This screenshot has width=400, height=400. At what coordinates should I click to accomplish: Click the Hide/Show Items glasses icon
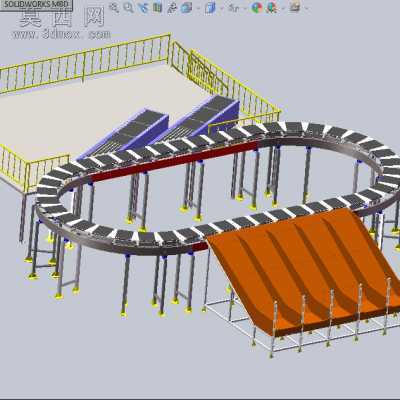pos(234,7)
